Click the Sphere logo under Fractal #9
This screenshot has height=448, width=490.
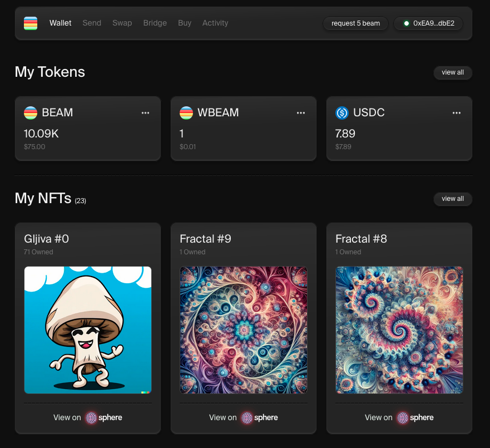248,417
